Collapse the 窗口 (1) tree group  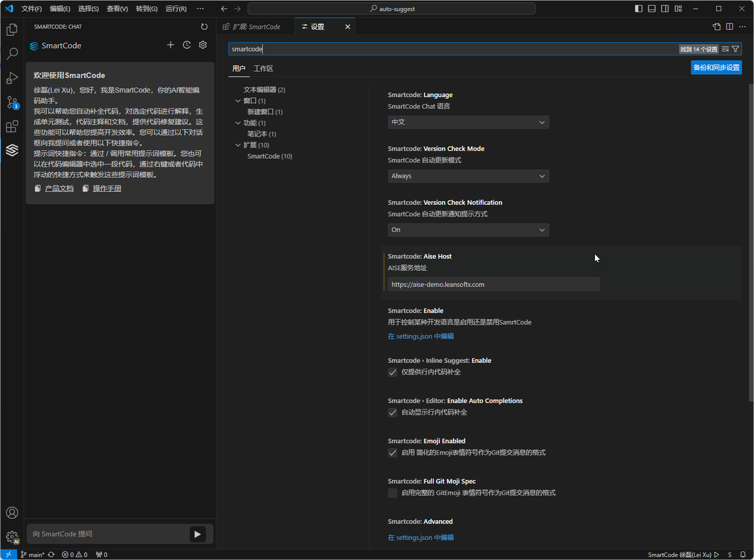238,101
